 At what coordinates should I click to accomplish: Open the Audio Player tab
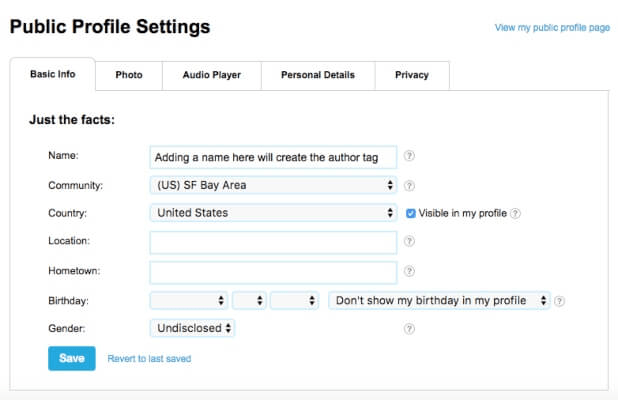pos(212,75)
